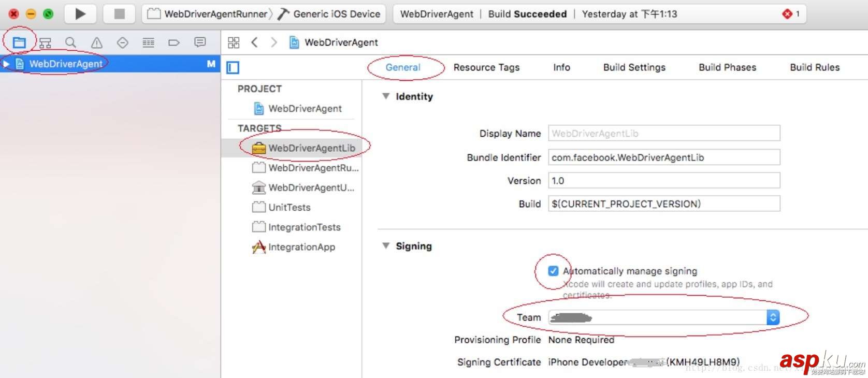This screenshot has height=378, width=868.
Task: Collapse the Identity section
Action: pyautogui.click(x=386, y=96)
